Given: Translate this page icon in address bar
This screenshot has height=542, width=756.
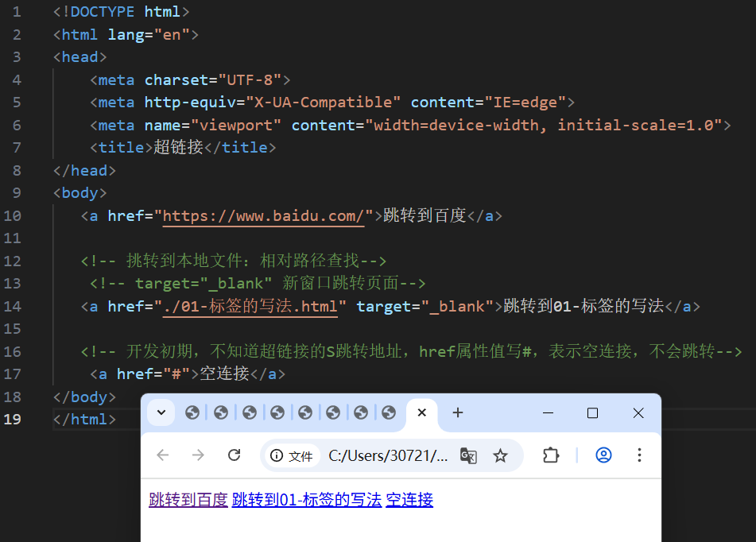Looking at the screenshot, I should (469, 455).
